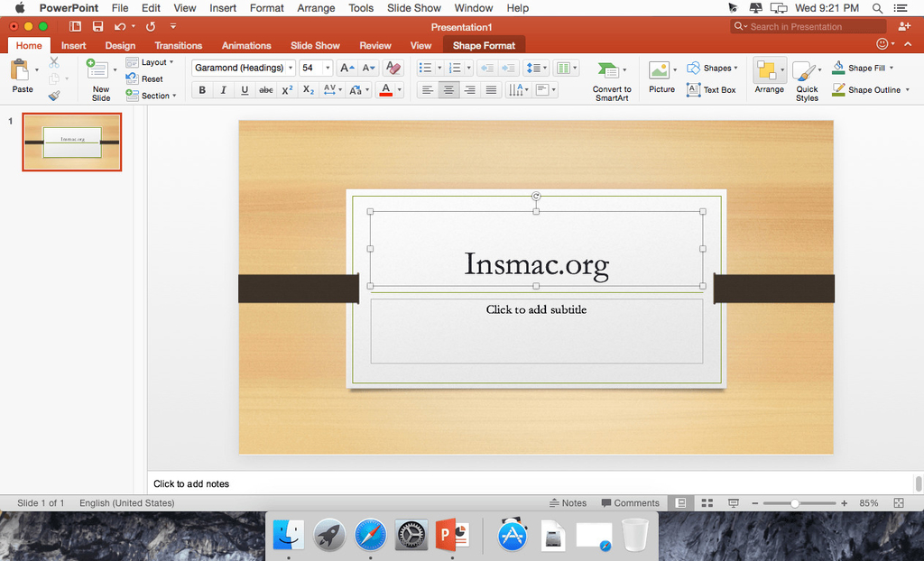This screenshot has height=561, width=924.
Task: Open the Garamond font name dropdown
Action: click(291, 69)
